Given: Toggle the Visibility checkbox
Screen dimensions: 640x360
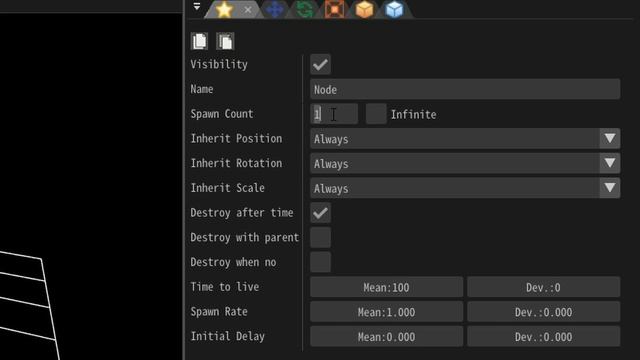Looking at the screenshot, I should 320,64.
